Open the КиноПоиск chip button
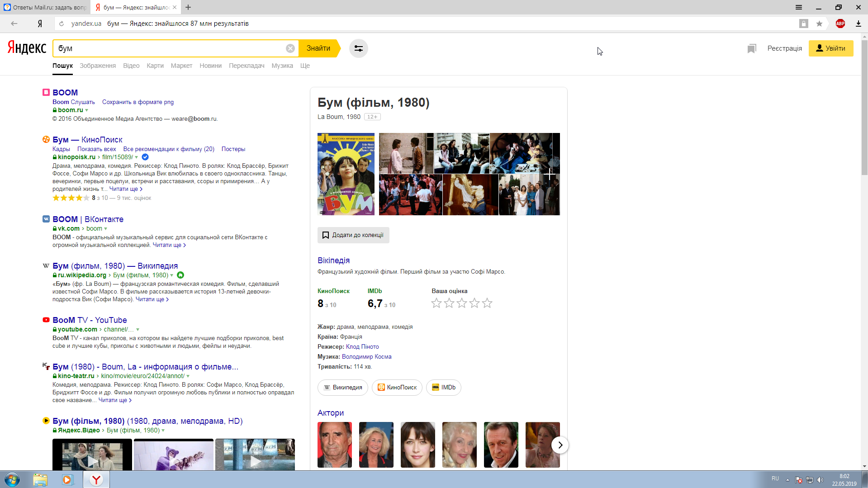This screenshot has width=868, height=488. pyautogui.click(x=397, y=388)
